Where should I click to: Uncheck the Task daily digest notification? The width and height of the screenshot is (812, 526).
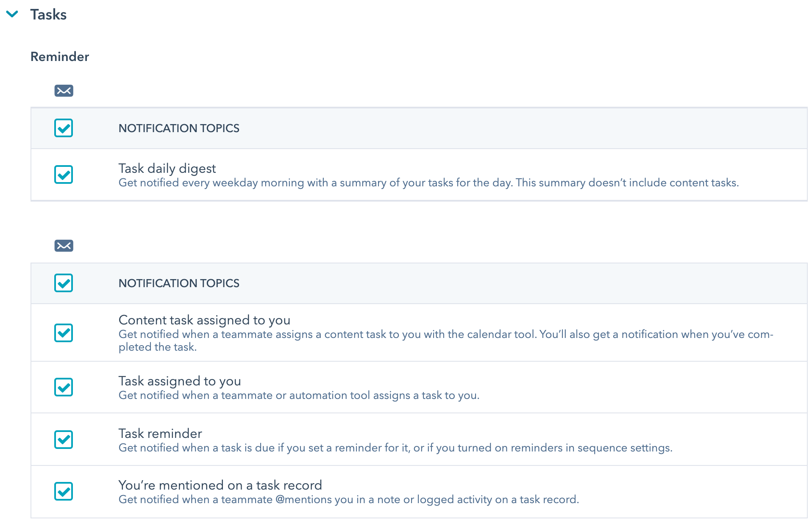click(64, 174)
